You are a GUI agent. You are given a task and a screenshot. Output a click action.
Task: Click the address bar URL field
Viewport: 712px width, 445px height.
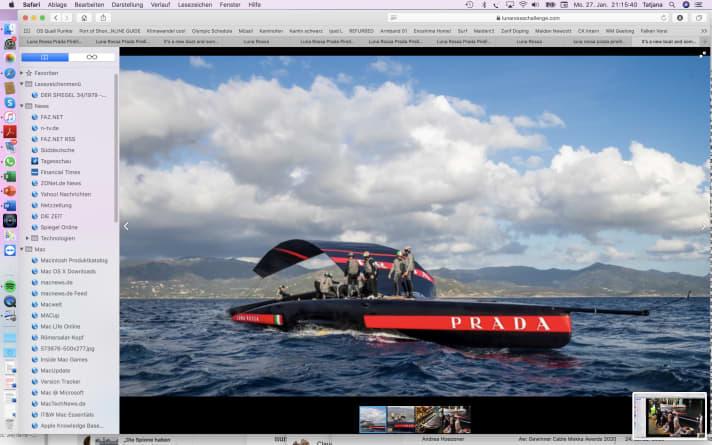point(528,18)
